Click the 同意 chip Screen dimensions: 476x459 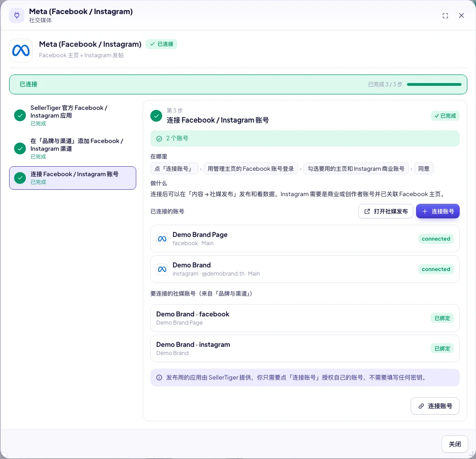(x=424, y=169)
